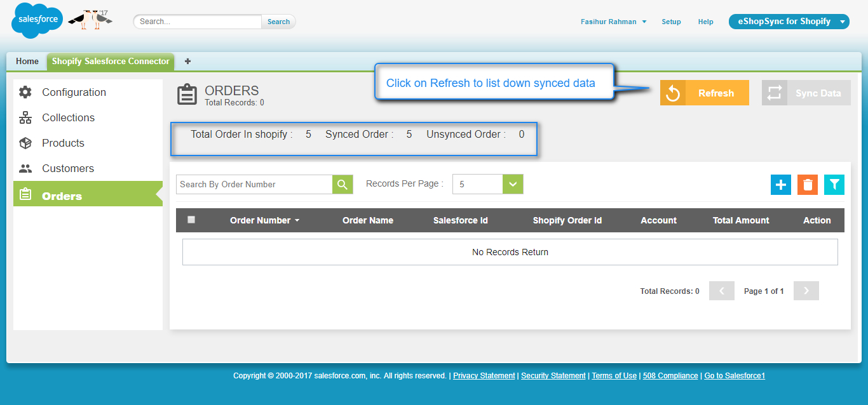Click the orange trash delete icon
This screenshot has width=868, height=405.
[x=808, y=185]
